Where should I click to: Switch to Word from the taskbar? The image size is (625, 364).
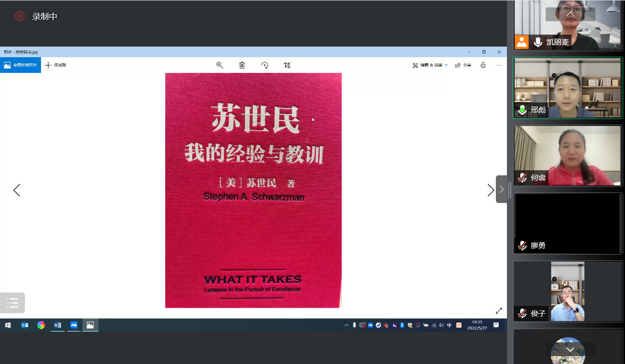tap(57, 325)
